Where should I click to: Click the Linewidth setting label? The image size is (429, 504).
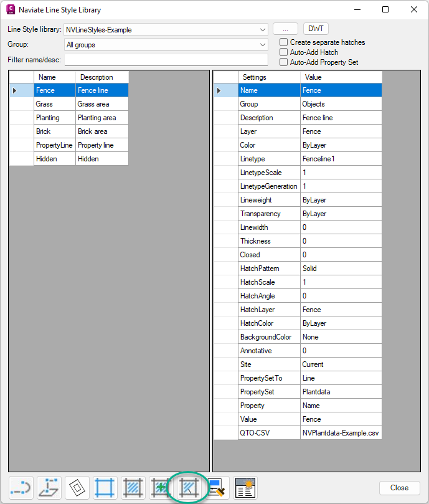pyautogui.click(x=269, y=227)
